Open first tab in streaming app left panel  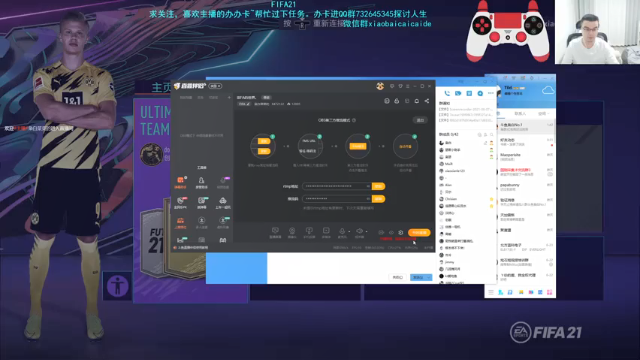click(x=186, y=98)
